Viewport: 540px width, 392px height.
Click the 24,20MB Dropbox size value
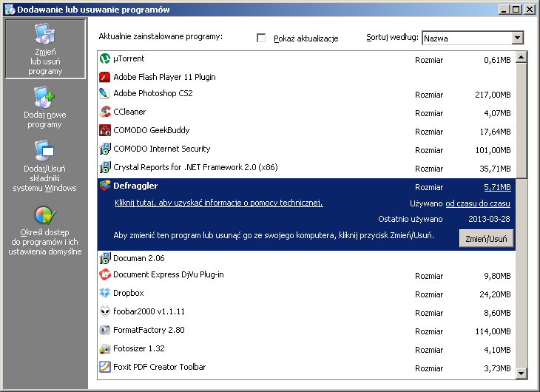495,294
